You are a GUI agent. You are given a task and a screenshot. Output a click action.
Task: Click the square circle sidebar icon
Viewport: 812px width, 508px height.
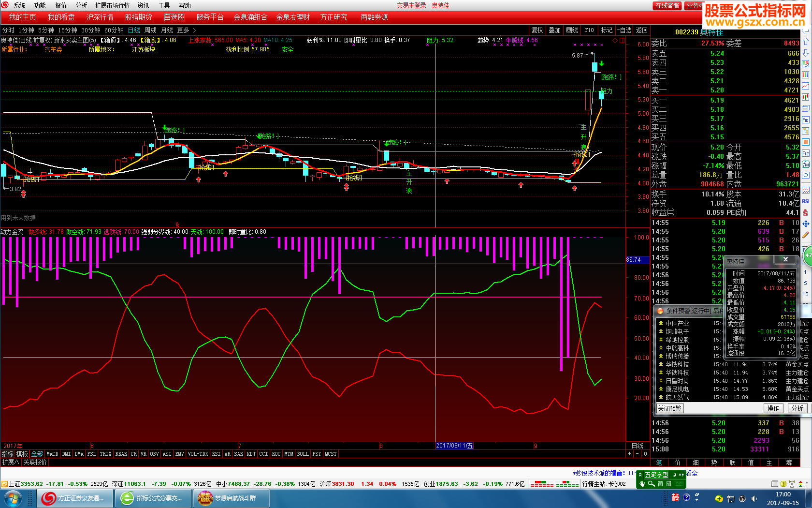(x=806, y=176)
